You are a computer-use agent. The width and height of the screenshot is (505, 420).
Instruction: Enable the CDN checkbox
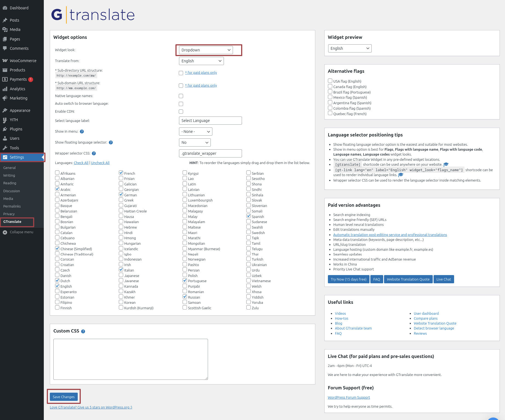[x=181, y=112]
